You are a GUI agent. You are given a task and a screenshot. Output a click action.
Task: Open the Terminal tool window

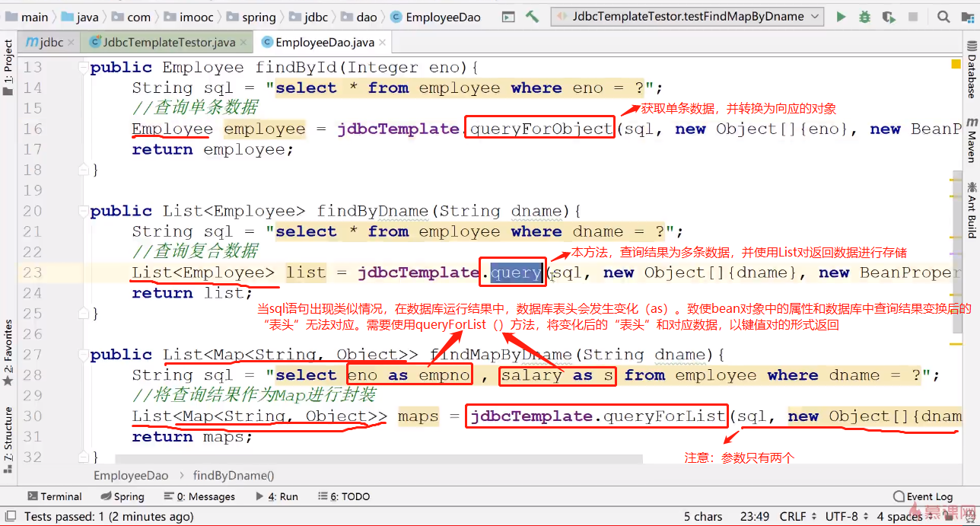coord(54,496)
